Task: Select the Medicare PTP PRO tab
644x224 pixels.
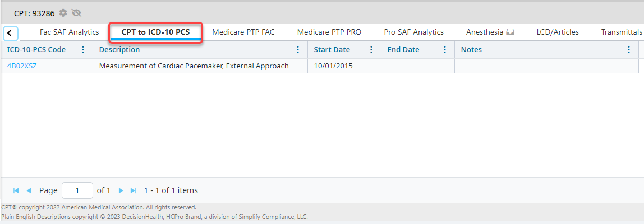Action: tap(329, 32)
